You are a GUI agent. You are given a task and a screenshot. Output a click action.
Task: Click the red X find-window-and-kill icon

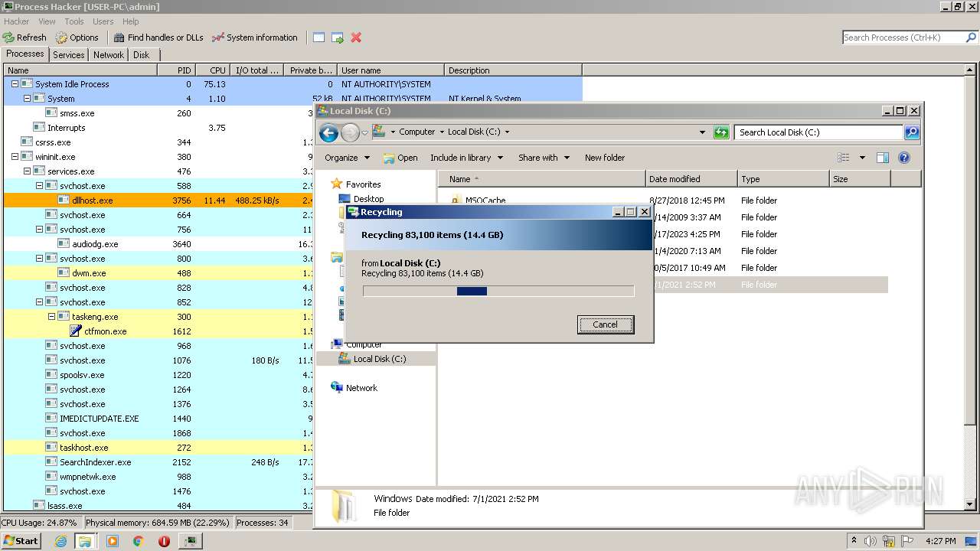point(356,37)
